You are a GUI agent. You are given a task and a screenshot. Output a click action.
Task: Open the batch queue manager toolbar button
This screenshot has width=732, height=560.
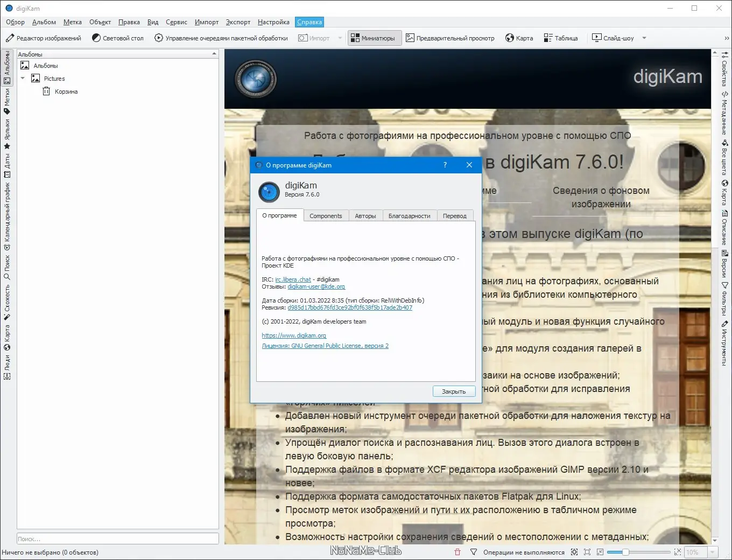[221, 38]
